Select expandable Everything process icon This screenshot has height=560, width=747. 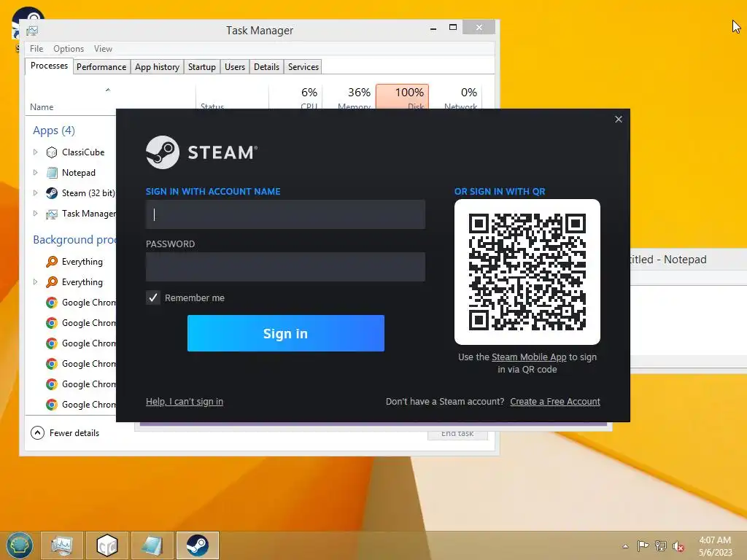point(52,282)
